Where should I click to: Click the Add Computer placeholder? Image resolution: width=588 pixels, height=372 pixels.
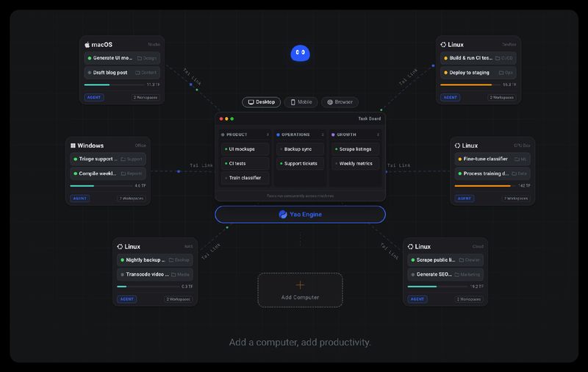tap(300, 290)
